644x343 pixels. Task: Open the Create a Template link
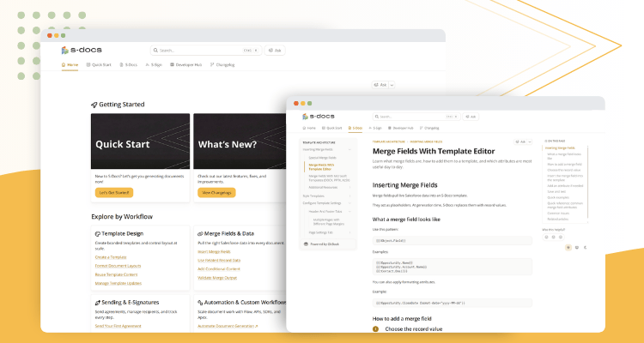tap(111, 257)
